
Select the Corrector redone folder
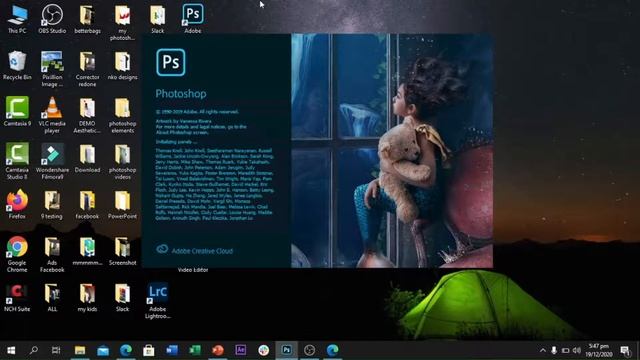[87, 69]
